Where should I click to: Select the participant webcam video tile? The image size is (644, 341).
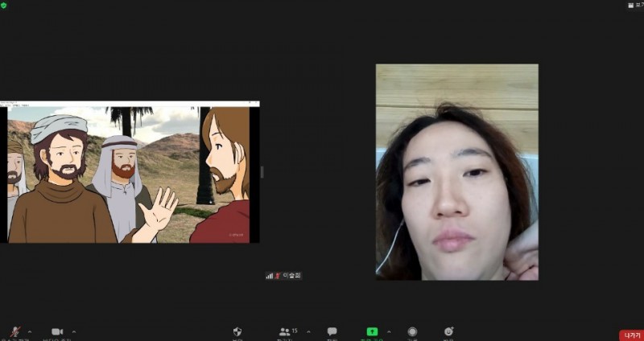(456, 172)
